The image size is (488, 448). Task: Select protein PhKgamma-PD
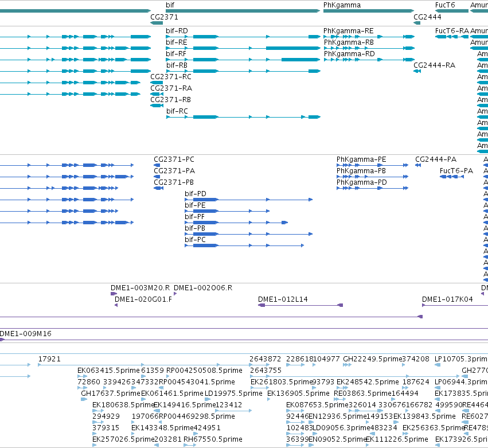click(372, 188)
